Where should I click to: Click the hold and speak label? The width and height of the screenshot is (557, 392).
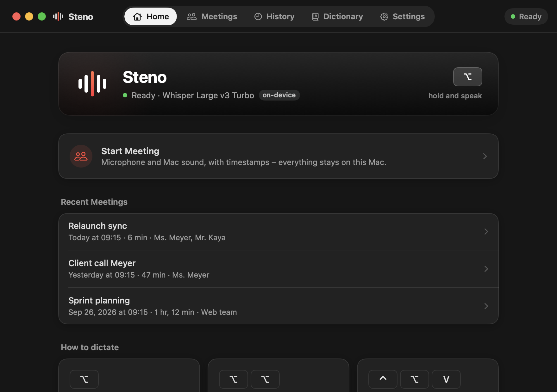(x=455, y=96)
